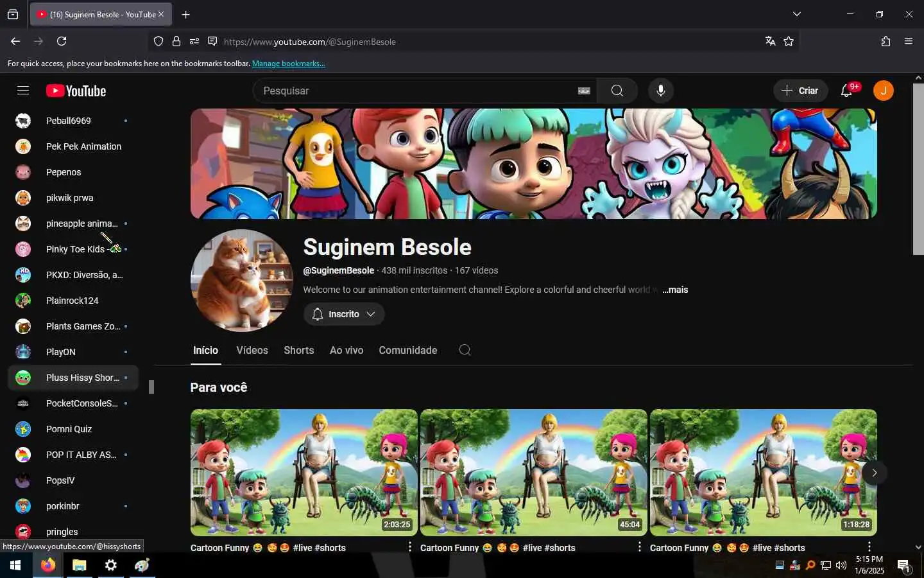Play the 1:18:28 Cartoon Funny video thumbnail
924x578 pixels.
tap(764, 473)
